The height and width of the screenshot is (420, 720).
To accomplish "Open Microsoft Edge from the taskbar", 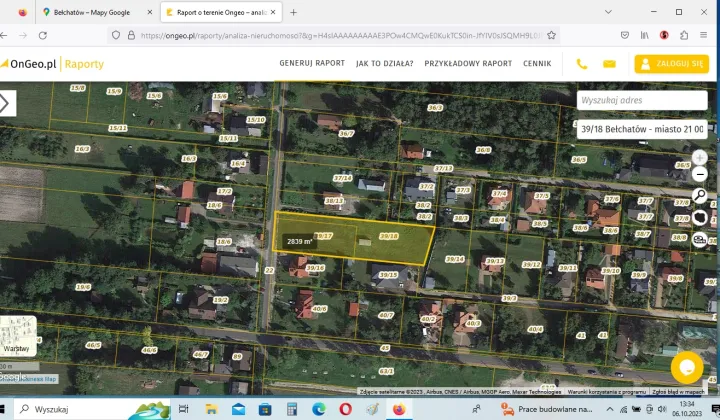I will pyautogui.click(x=319, y=409).
